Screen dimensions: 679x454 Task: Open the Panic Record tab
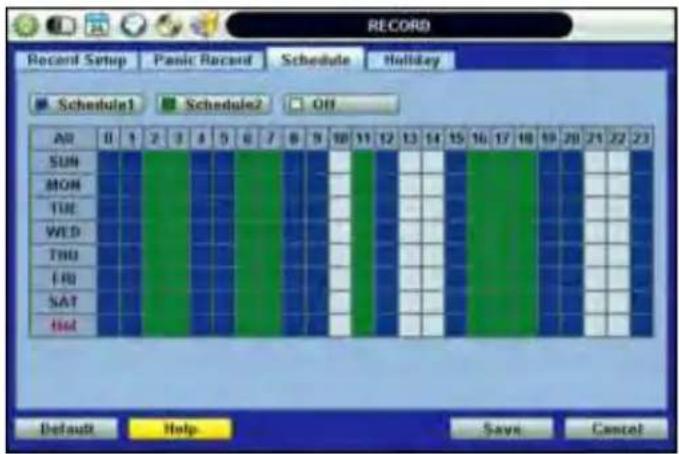pos(203,60)
